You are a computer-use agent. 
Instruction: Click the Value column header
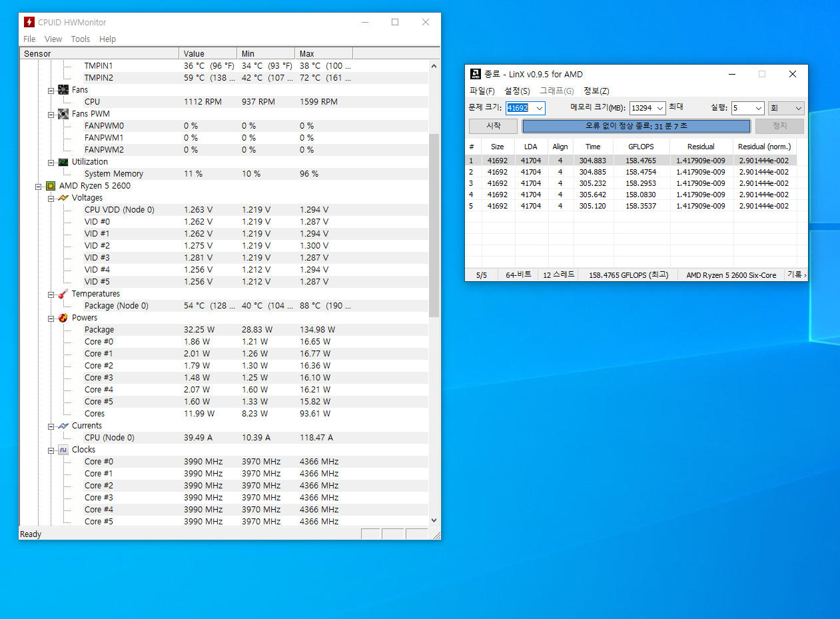[x=208, y=53]
